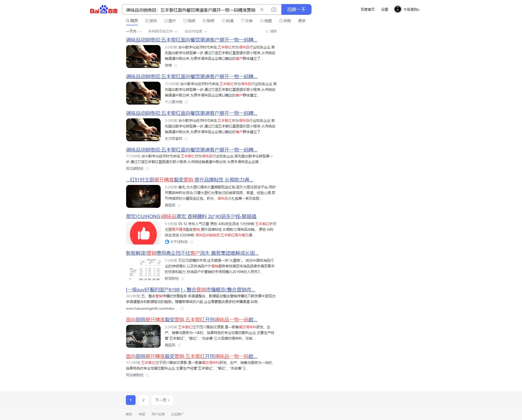The height and width of the screenshot is (420, 522).
Task: Open the 帮助 footer link
Action: pos(129,414)
